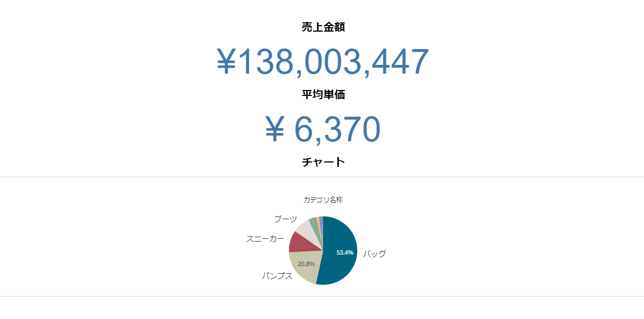Viewport: 644px width, 319px height.
Task: Select the スニーカー category label
Action: tap(265, 239)
